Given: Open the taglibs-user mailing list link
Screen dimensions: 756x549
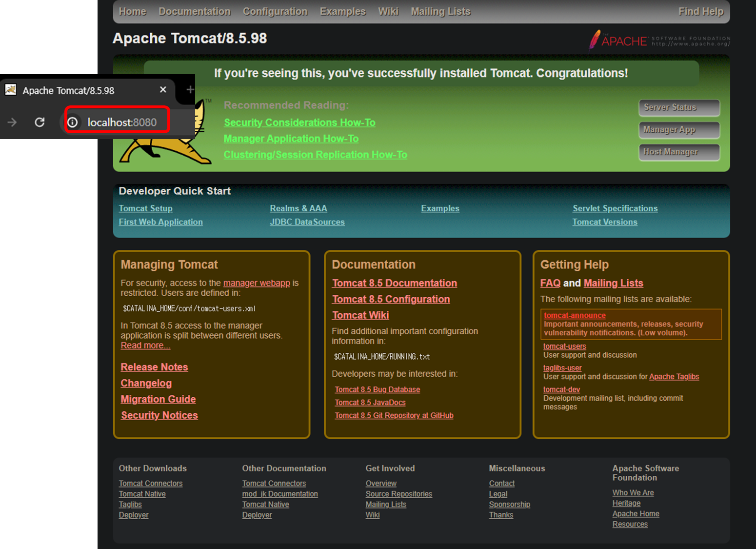Looking at the screenshot, I should [x=562, y=368].
